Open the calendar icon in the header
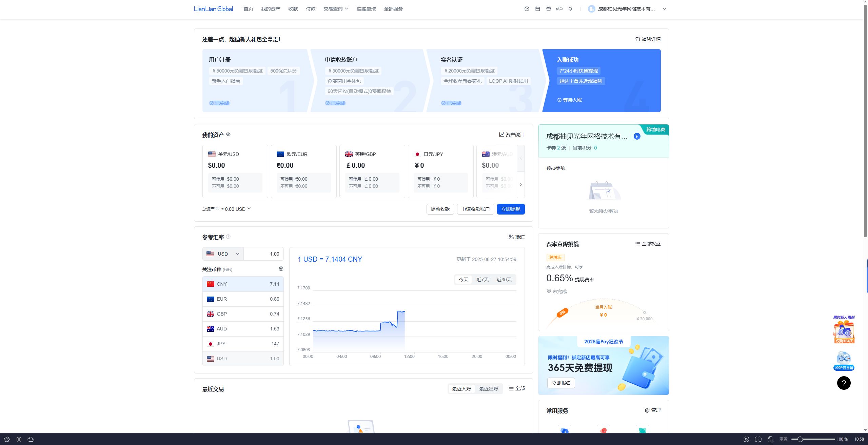This screenshot has height=445, width=868. 537,9
